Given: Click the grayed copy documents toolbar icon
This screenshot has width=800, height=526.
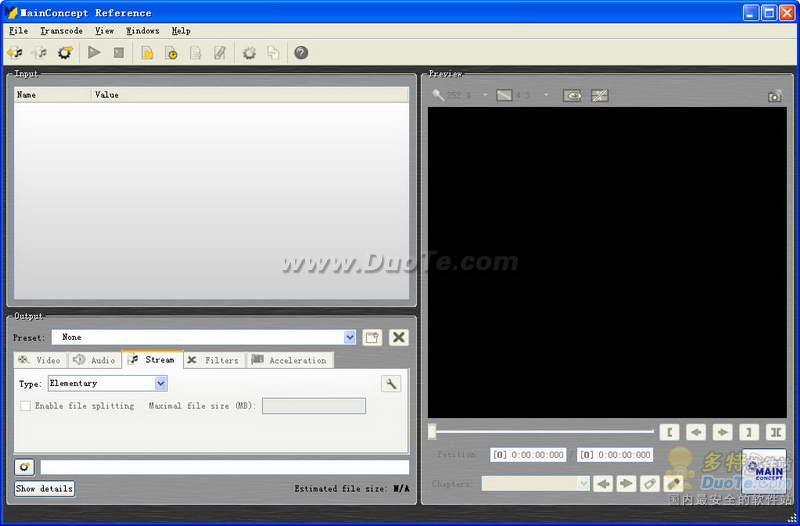Looking at the screenshot, I should 273,53.
